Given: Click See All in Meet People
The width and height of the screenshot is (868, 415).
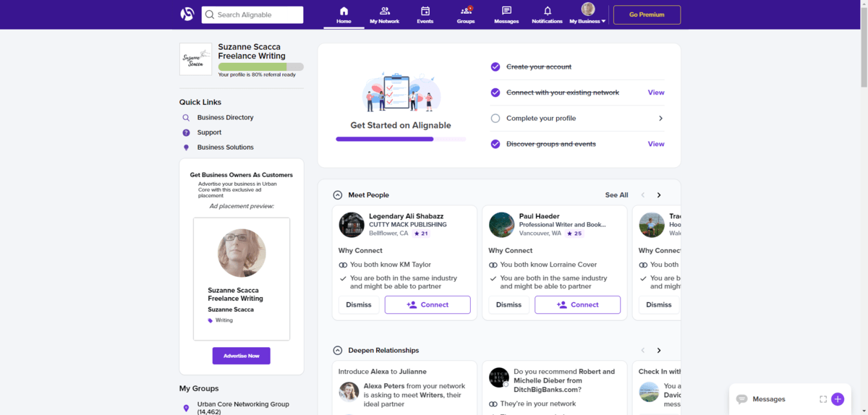Looking at the screenshot, I should [616, 195].
